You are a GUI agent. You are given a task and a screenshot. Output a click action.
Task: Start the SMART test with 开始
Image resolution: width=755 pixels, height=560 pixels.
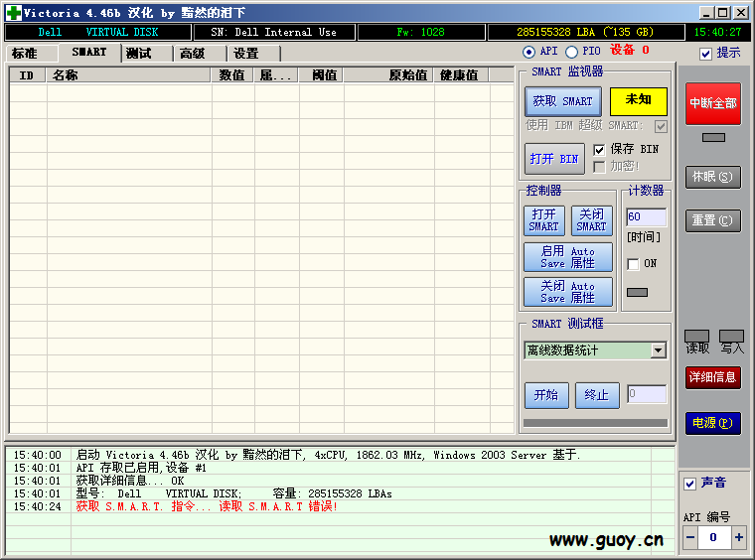point(546,395)
